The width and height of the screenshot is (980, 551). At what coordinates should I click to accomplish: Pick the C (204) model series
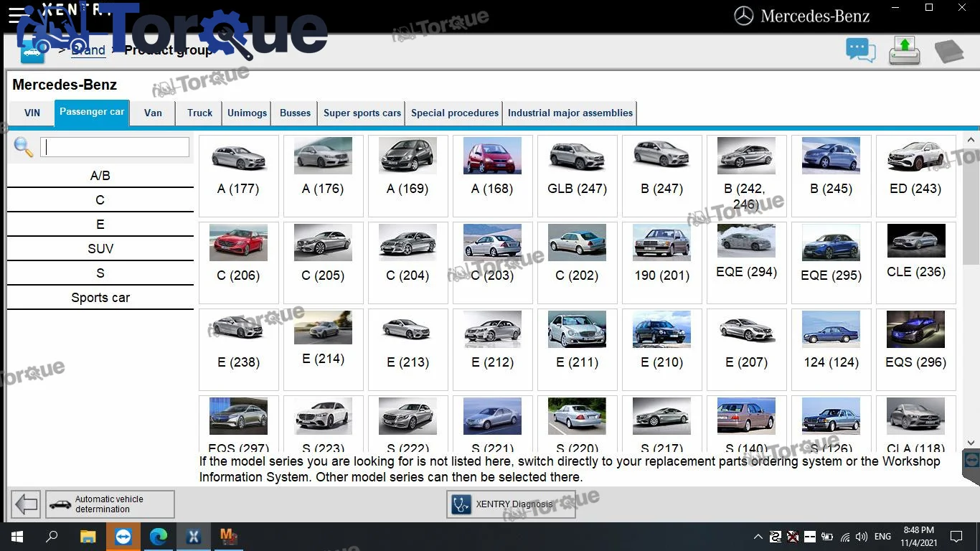[407, 263]
